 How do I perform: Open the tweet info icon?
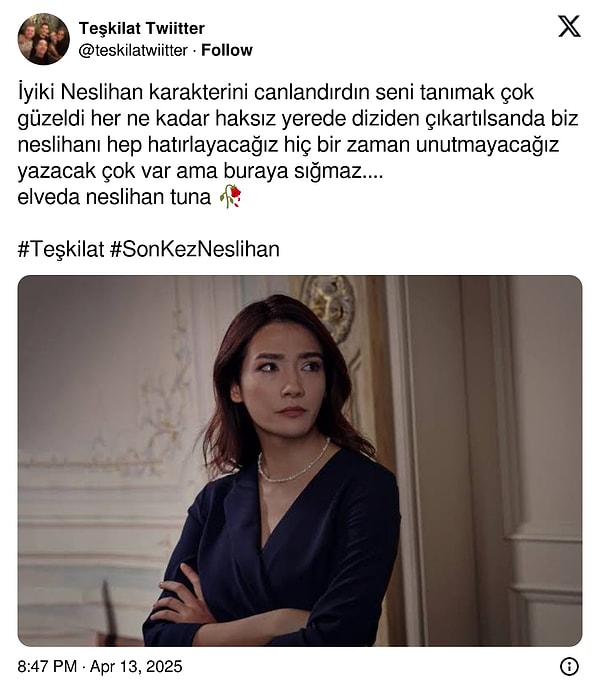pyautogui.click(x=569, y=666)
